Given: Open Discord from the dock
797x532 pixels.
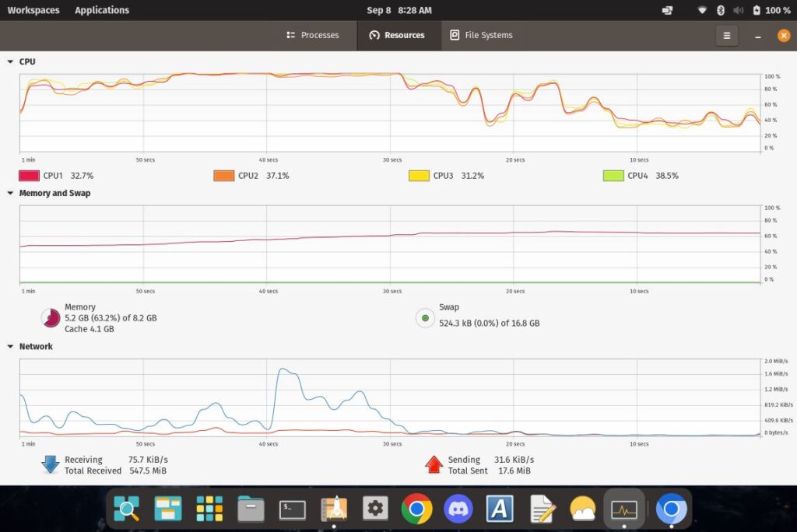Looking at the screenshot, I should (x=458, y=509).
